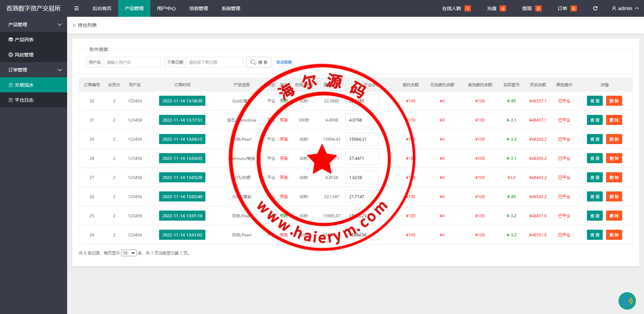
Task: View details of order 32
Action: (595, 101)
